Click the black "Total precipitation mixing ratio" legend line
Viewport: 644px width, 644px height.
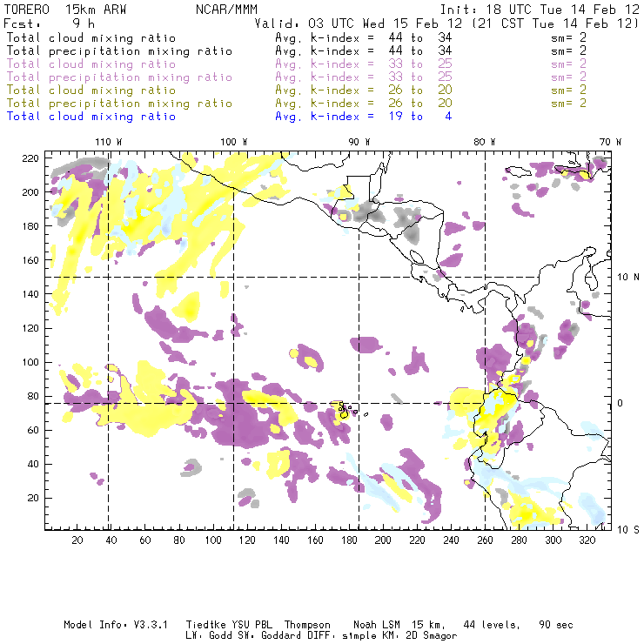119,51
